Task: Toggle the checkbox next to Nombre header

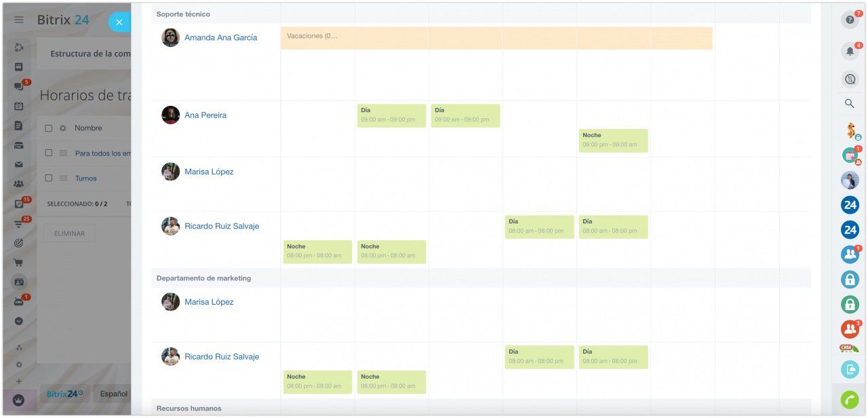Action: (x=49, y=128)
